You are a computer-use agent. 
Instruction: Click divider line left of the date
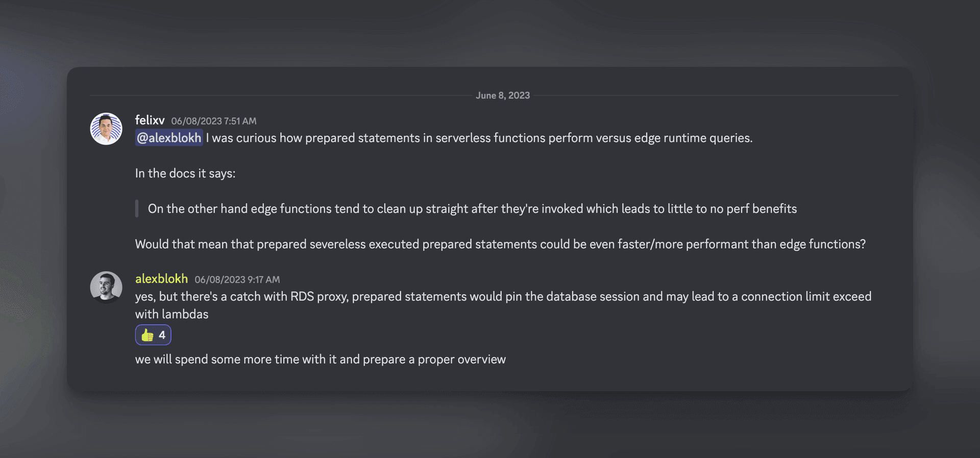point(281,95)
